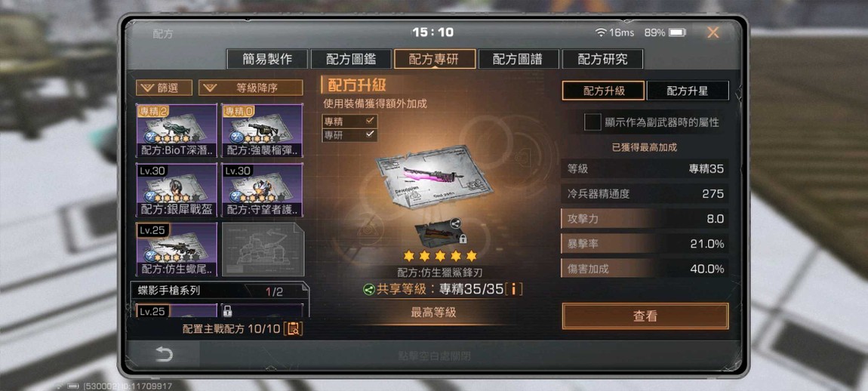Open the info icon next to 共享等級
The image size is (868, 391).
click(x=514, y=289)
